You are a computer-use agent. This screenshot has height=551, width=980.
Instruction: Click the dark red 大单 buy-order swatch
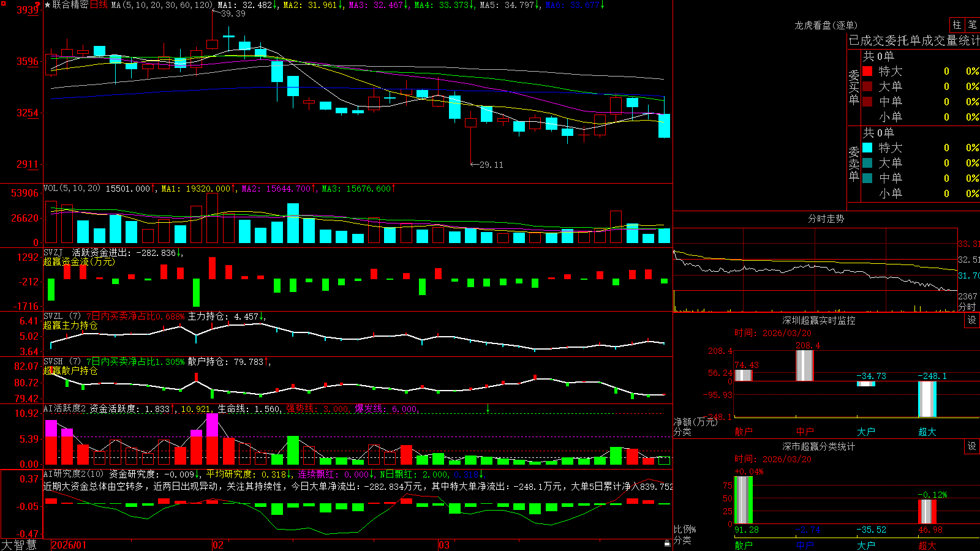coord(867,86)
